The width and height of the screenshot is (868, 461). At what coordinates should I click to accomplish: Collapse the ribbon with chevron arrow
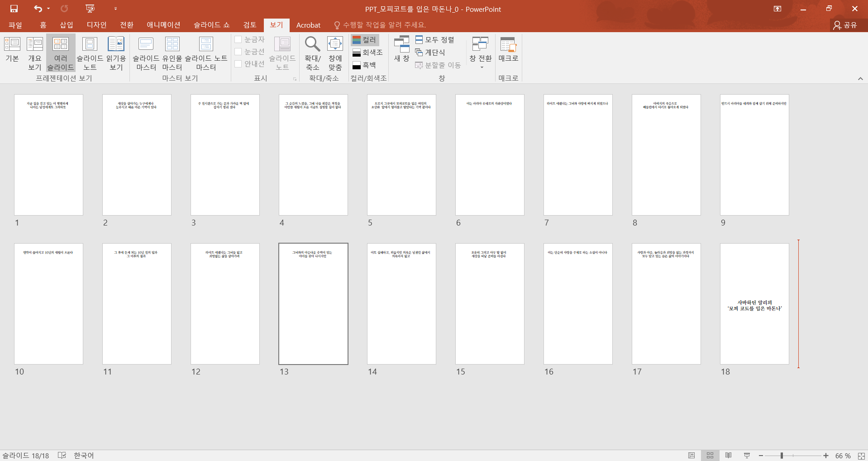860,79
